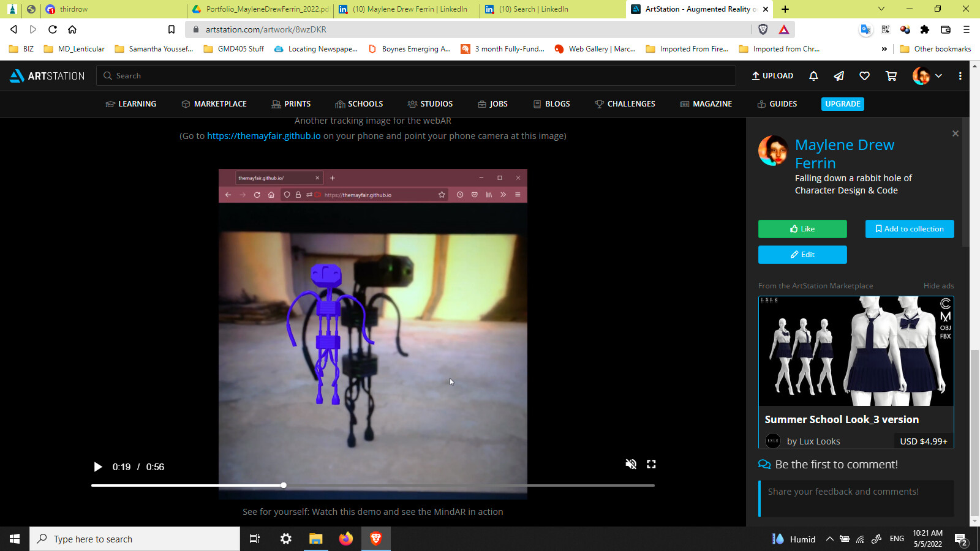This screenshot has height=551, width=980.
Task: View your liked artworks via the heart icon
Action: coord(864,75)
